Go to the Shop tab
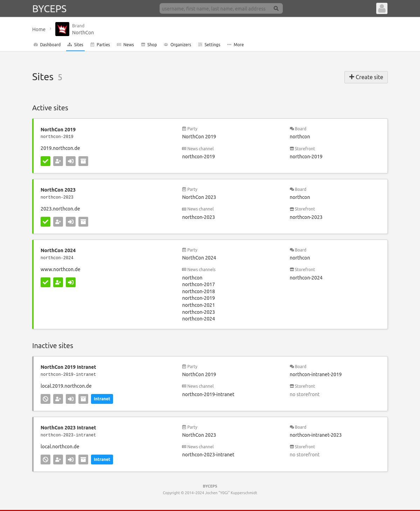The width and height of the screenshot is (420, 511). click(149, 45)
